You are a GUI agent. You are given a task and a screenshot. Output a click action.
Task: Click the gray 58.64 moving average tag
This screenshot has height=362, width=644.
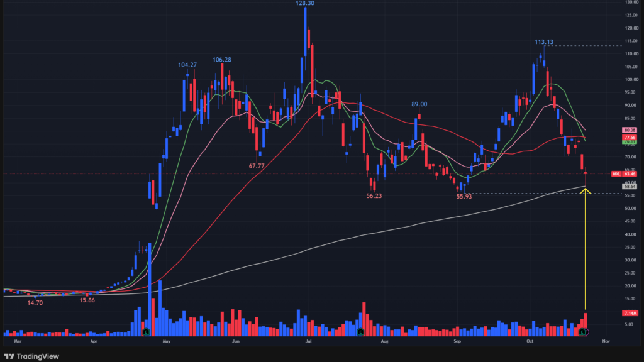click(630, 186)
